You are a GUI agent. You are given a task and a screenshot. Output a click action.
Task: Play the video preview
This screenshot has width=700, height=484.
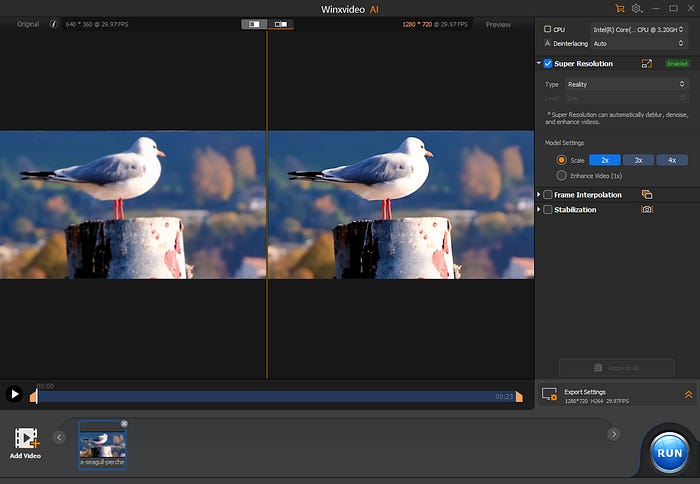click(14, 394)
